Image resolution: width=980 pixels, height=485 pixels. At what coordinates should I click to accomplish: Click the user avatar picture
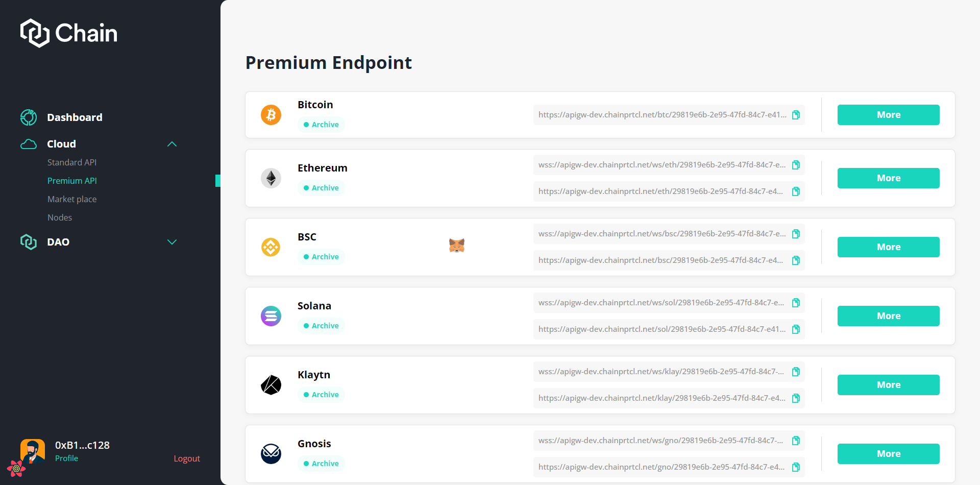(x=33, y=451)
